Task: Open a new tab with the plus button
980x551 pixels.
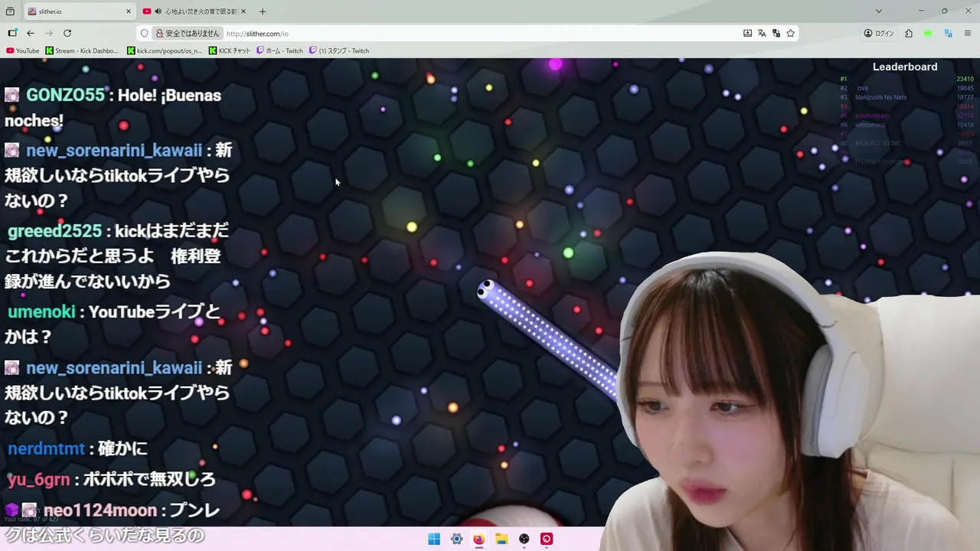Action: click(263, 11)
